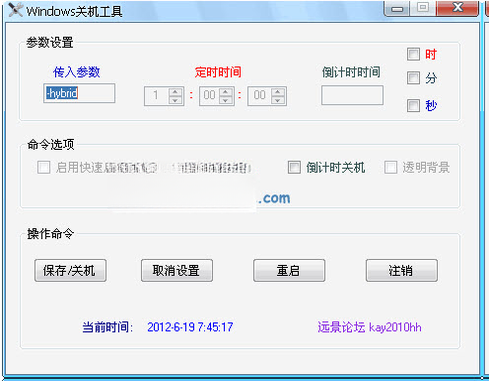Click the 定时时间 red label

coord(218,72)
